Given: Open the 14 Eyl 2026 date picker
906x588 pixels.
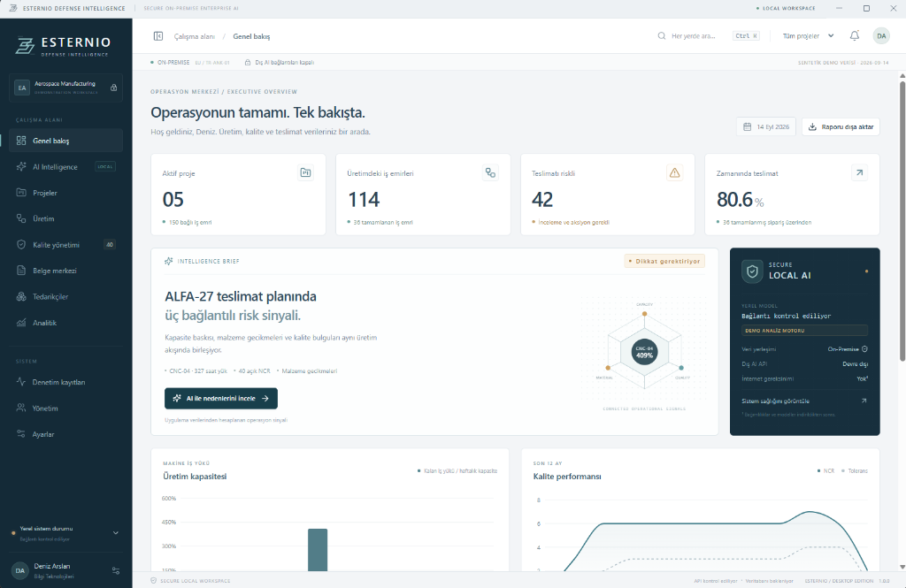Looking at the screenshot, I should click(766, 126).
